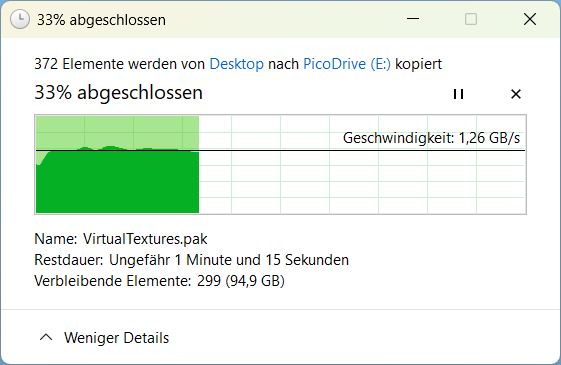Select the file name VirtualTextures.pak
This screenshot has width=561, height=365.
145,239
